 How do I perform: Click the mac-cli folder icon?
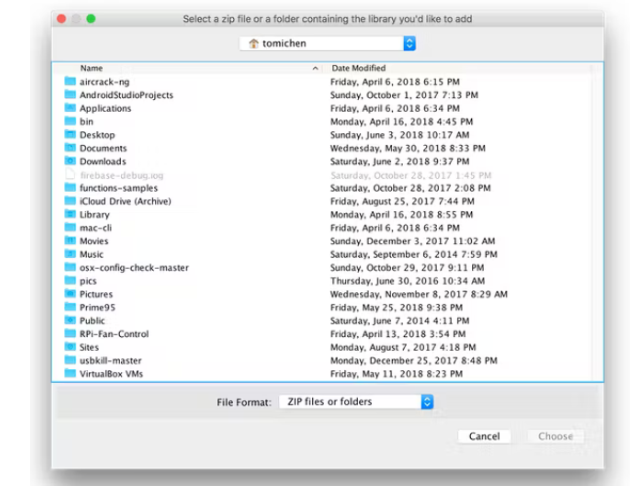click(70, 227)
